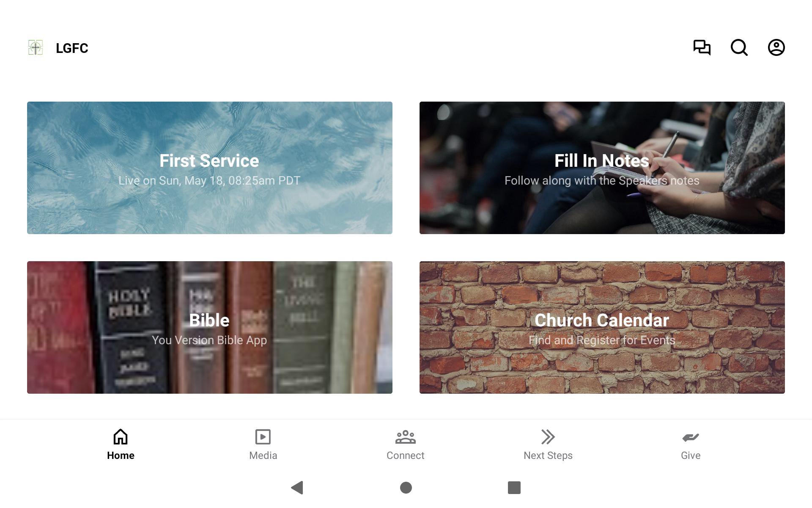
Task: Tap the Connect people group icon
Action: point(406,437)
